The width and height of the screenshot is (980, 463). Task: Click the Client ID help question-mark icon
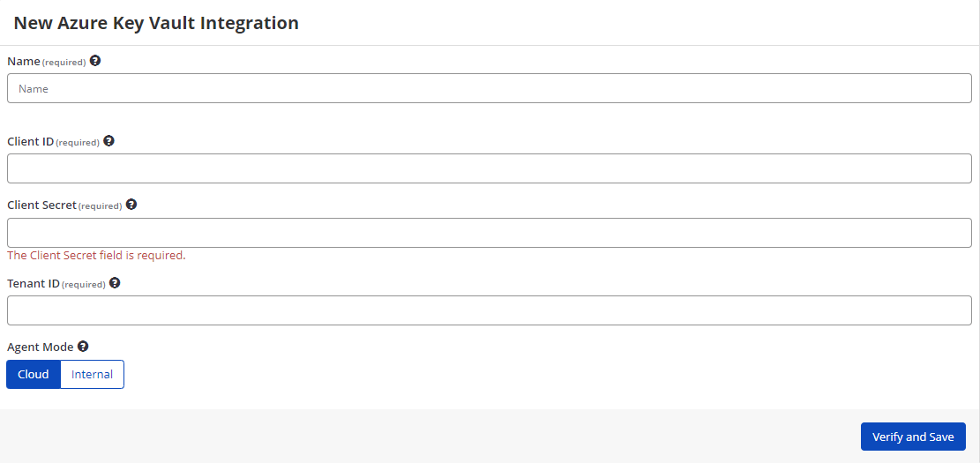[108, 141]
